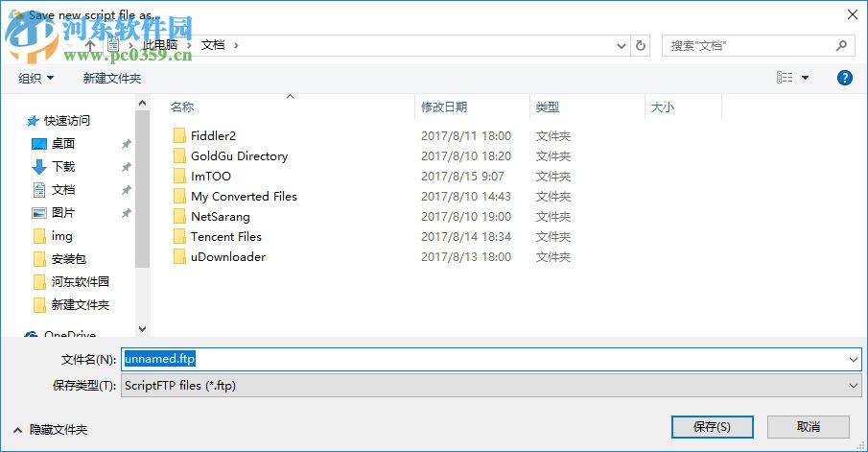
Task: Open the 文件名 filename dropdown arrow
Action: point(853,360)
